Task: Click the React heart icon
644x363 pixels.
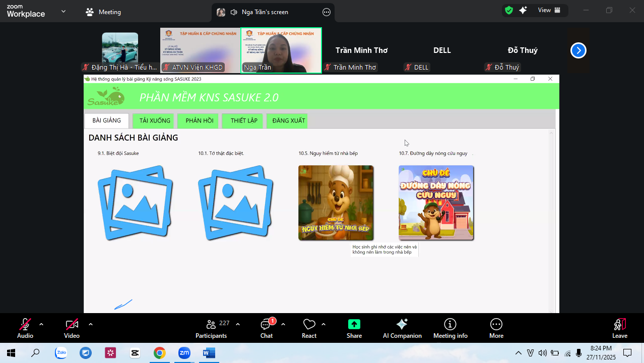Action: coord(309,324)
